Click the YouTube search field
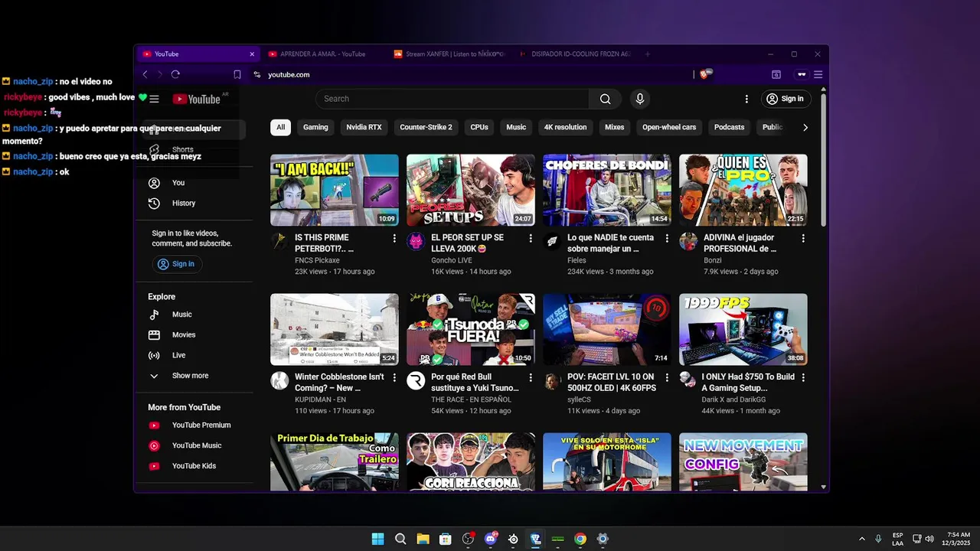This screenshot has height=551, width=980. coord(452,99)
